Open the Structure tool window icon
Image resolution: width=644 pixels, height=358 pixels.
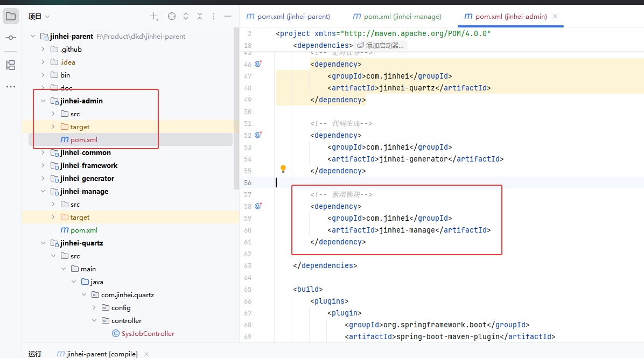click(x=11, y=65)
